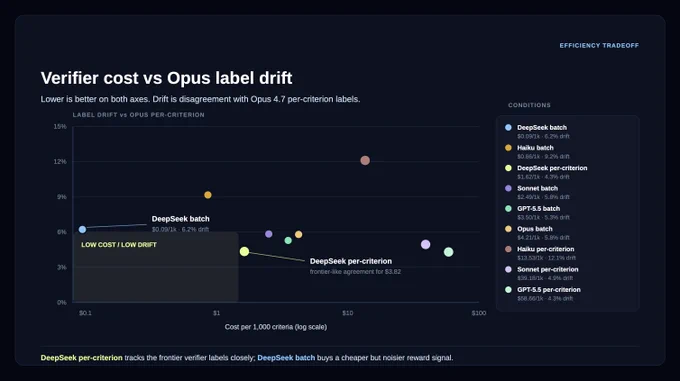Select 'Haiku batch' legend label
The height and width of the screenshot is (381, 680).
click(535, 148)
